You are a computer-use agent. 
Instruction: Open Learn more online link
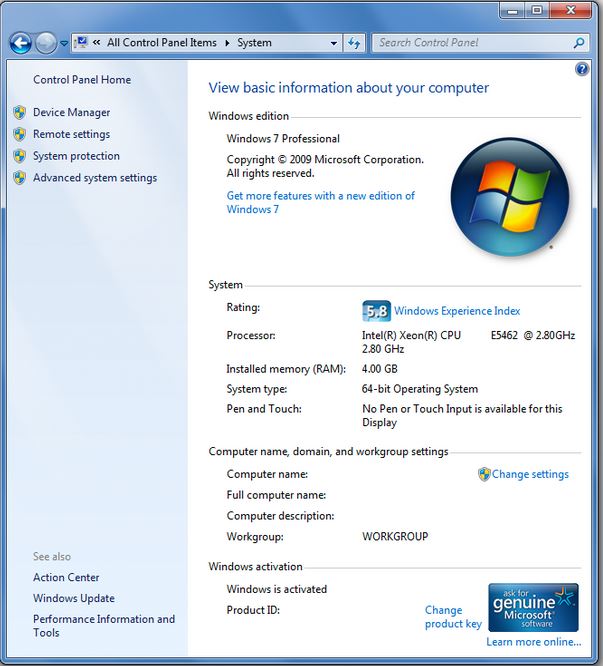point(533,642)
